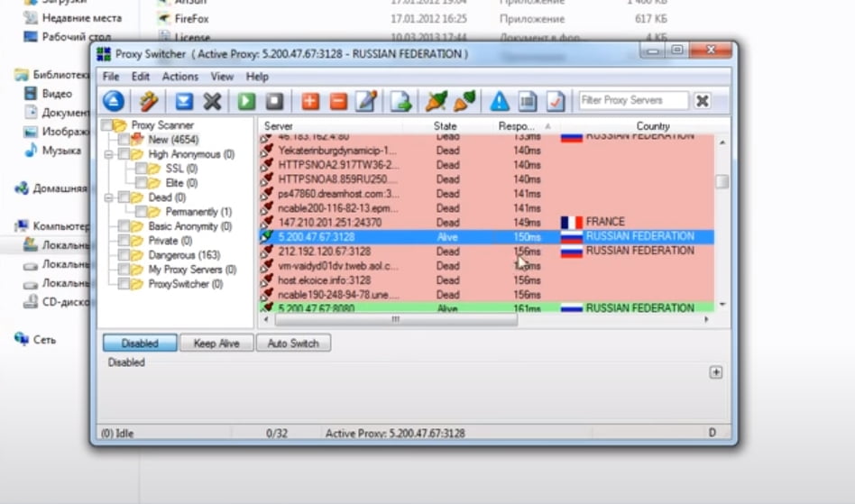
Task: Select My Proxy Servers (0) folder
Action: (192, 270)
